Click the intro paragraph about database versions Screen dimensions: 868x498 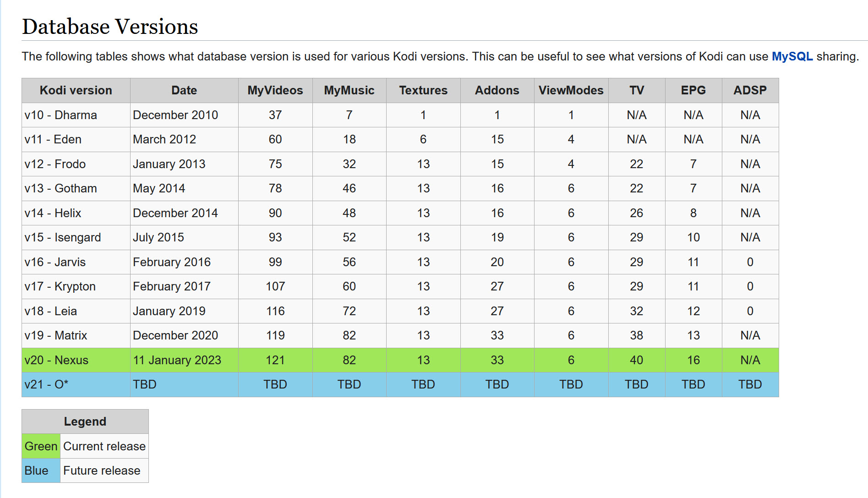click(x=440, y=56)
